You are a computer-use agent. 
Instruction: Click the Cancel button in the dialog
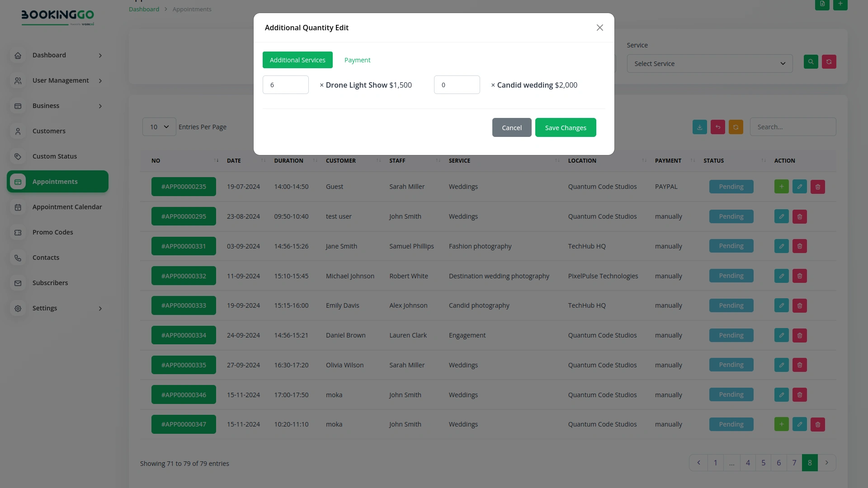pos(512,127)
